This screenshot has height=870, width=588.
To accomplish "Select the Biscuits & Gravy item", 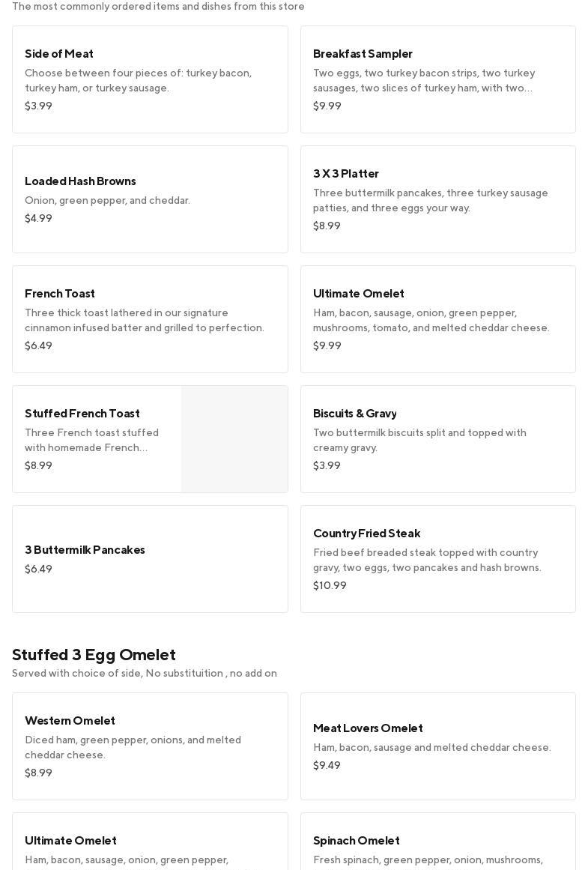I will pyautogui.click(x=437, y=439).
